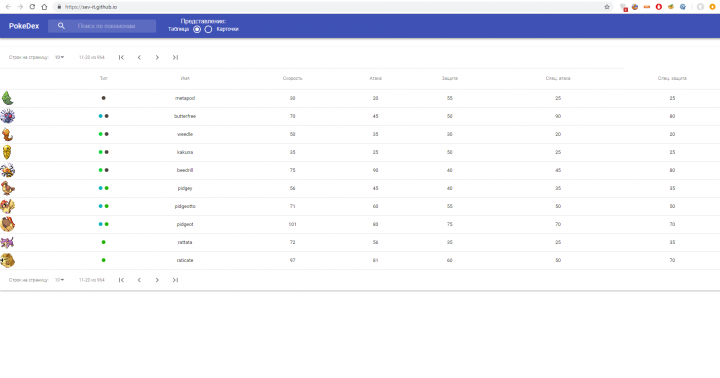Sort by the Имя column header
This screenshot has width=720, height=378.
pyautogui.click(x=185, y=78)
